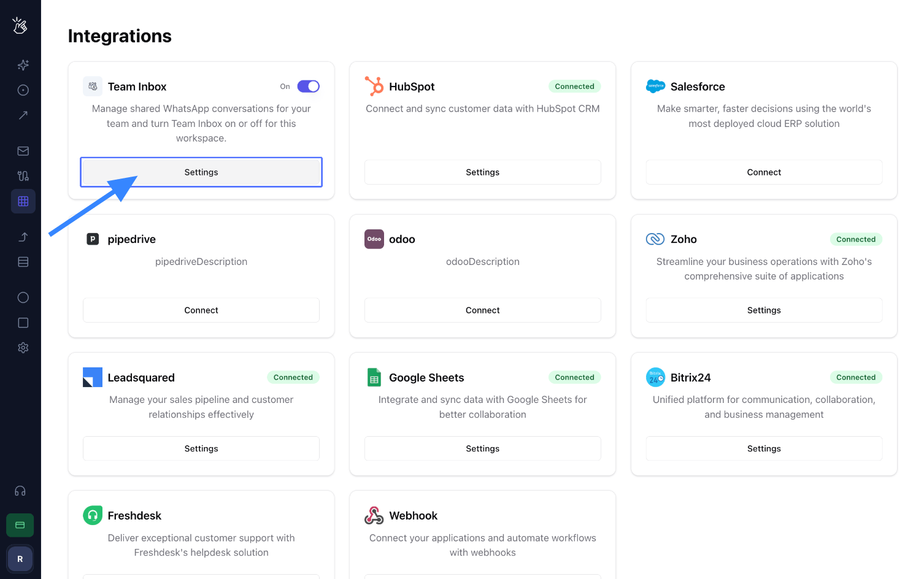This screenshot has height=579, width=924.
Task: Click the odoo logo icon
Action: point(374,239)
